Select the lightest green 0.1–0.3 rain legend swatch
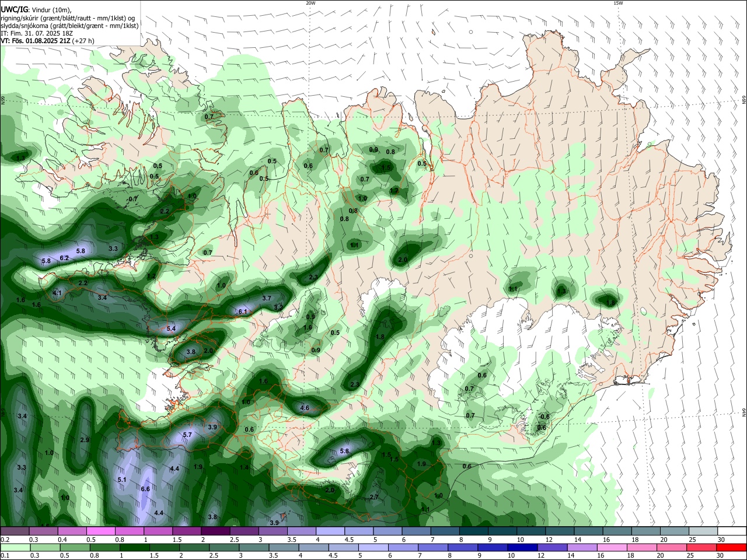This screenshot has width=747, height=560. pos(15,547)
